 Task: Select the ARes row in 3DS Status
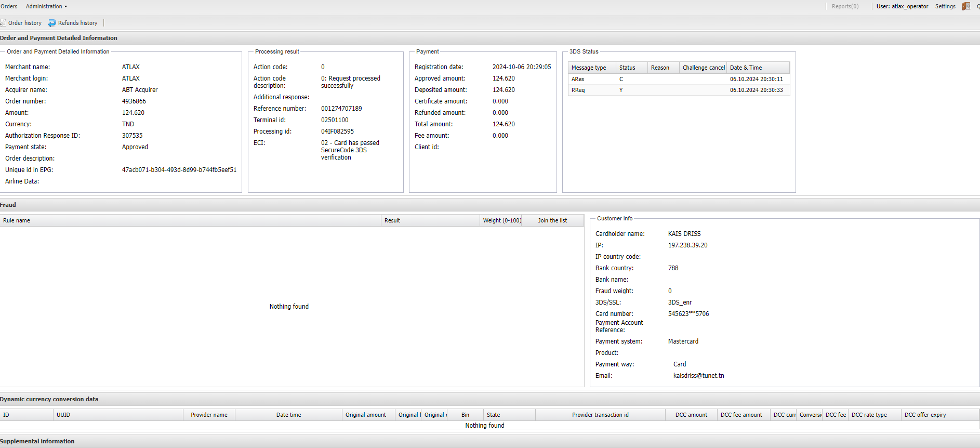578,79
